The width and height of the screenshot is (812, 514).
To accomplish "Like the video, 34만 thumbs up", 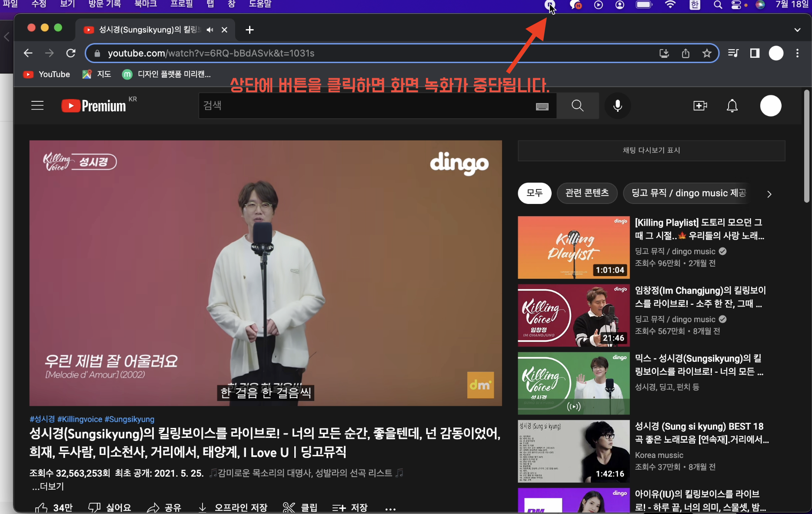I will (x=54, y=507).
